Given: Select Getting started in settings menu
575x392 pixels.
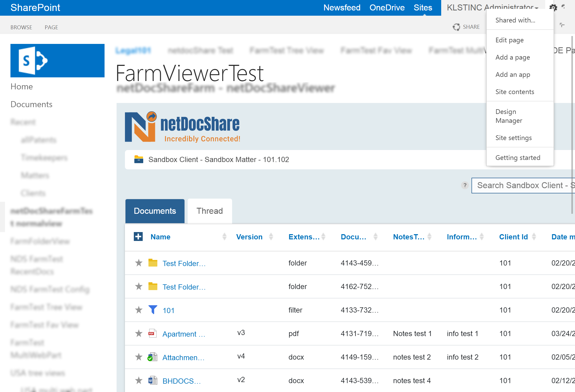Looking at the screenshot, I should point(517,158).
